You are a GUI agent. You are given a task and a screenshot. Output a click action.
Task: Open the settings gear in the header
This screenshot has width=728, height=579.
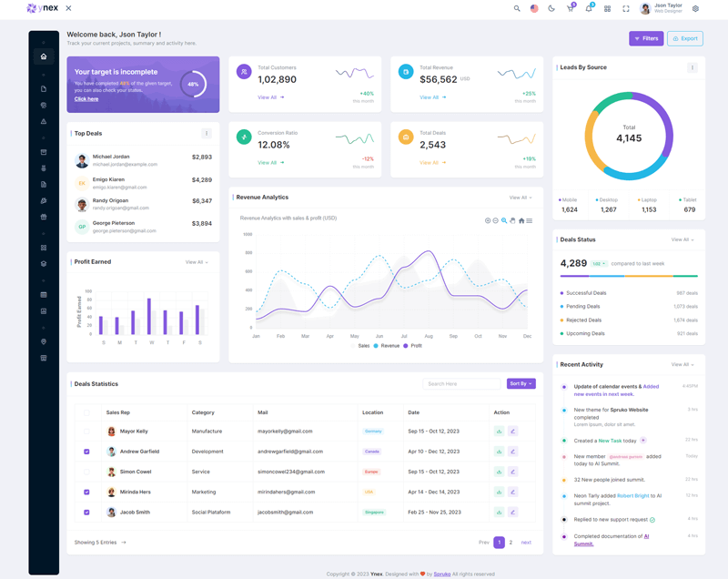(x=695, y=9)
